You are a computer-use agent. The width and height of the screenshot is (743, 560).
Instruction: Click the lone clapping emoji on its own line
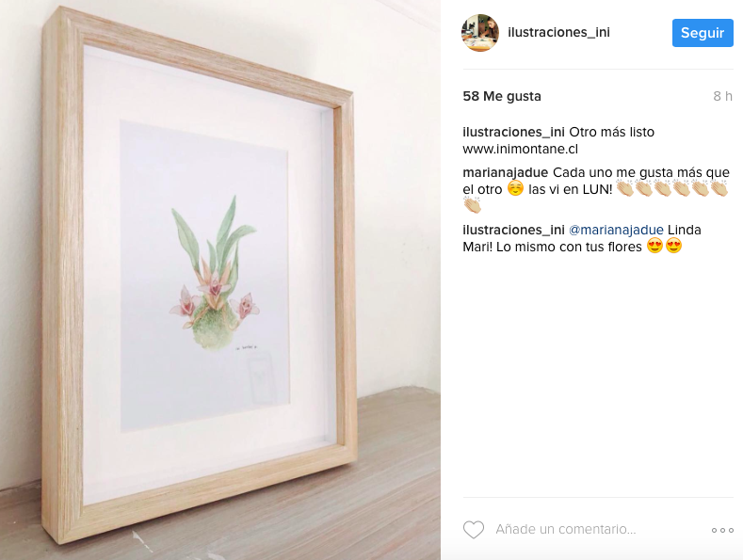[472, 205]
